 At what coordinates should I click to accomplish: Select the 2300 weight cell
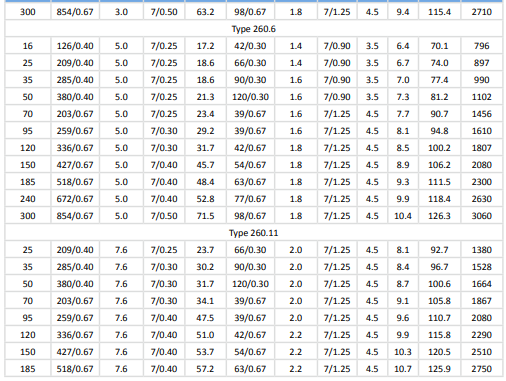click(482, 182)
